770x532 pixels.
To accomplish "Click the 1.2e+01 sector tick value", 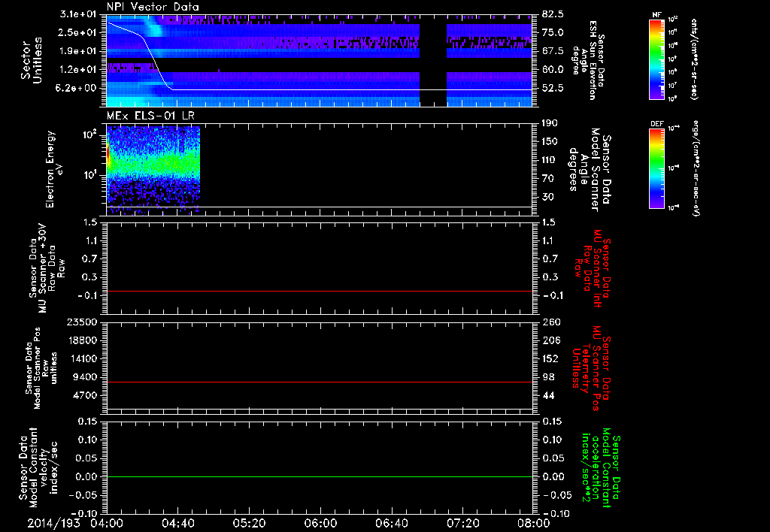I will point(78,70).
